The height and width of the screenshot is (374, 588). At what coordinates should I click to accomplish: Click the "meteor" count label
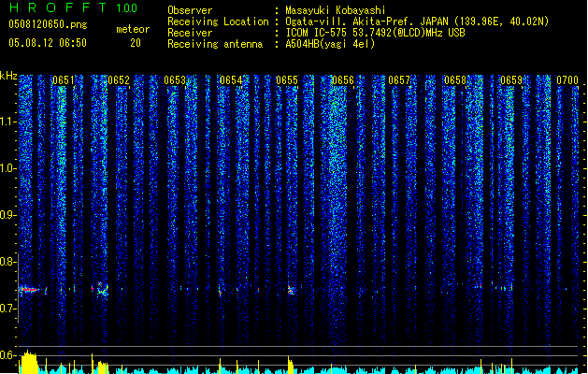133,29
